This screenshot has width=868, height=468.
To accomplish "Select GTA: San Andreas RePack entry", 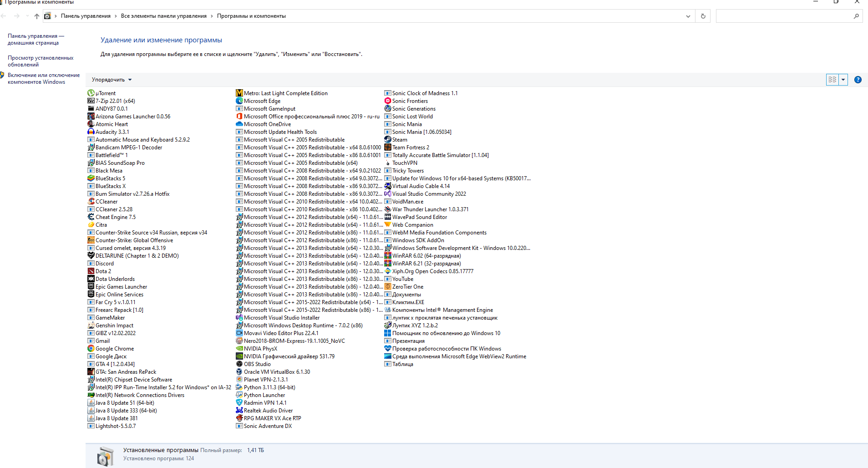I will coord(122,371).
